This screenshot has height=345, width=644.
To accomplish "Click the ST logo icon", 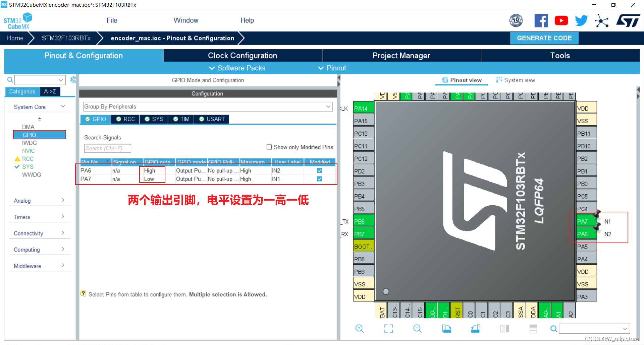I will point(628,21).
